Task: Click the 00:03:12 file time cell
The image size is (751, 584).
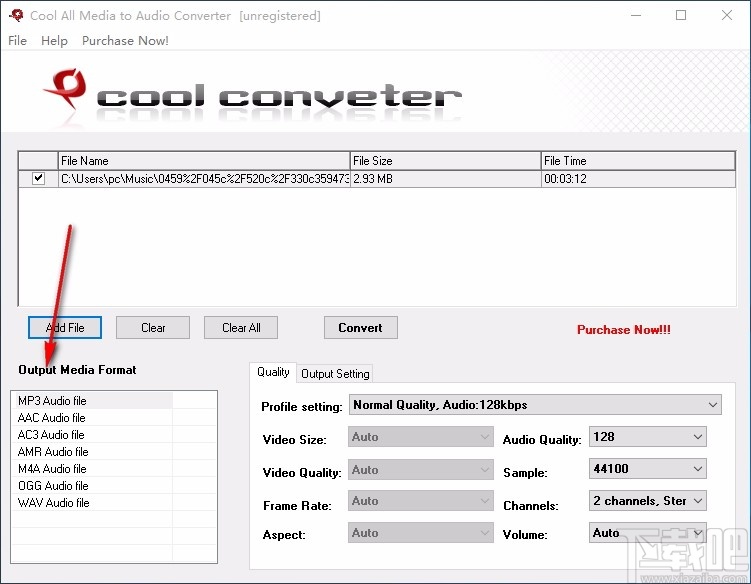Action: click(638, 179)
